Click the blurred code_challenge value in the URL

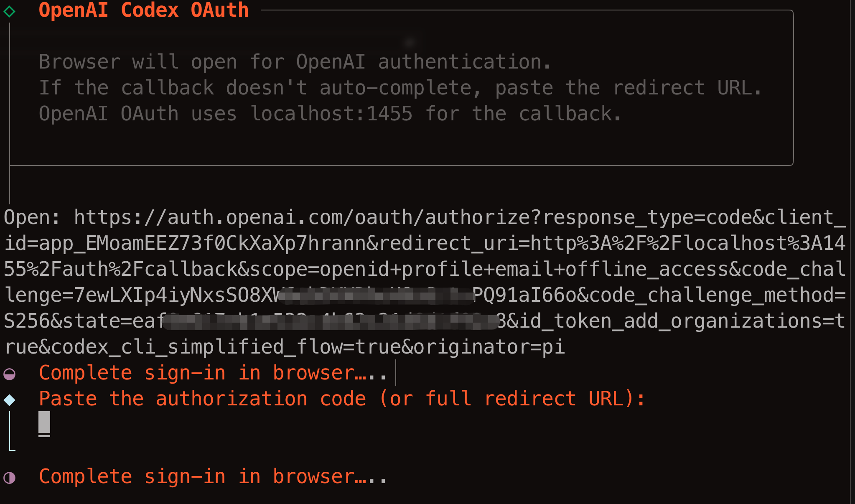tap(376, 295)
